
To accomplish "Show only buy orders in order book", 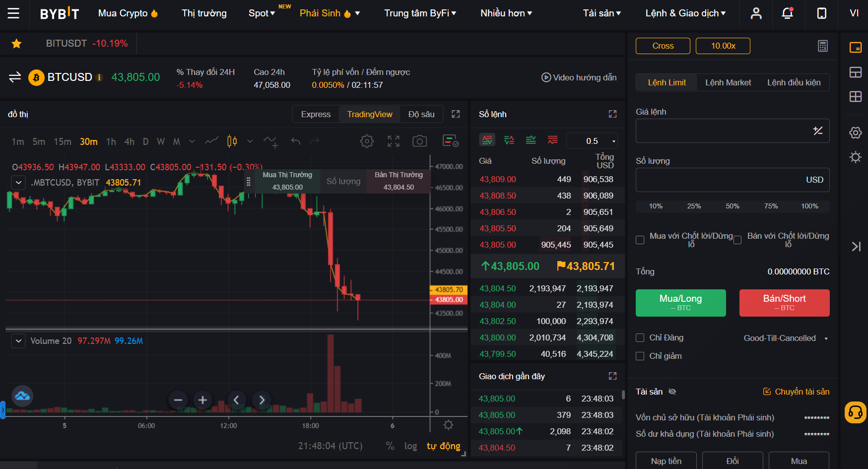I will pos(531,140).
